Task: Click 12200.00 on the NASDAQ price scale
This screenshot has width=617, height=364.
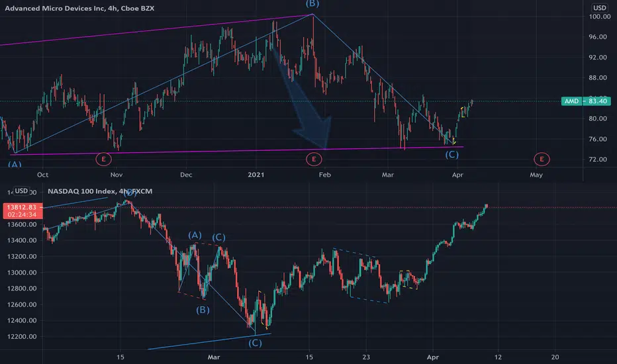Action: 22,336
